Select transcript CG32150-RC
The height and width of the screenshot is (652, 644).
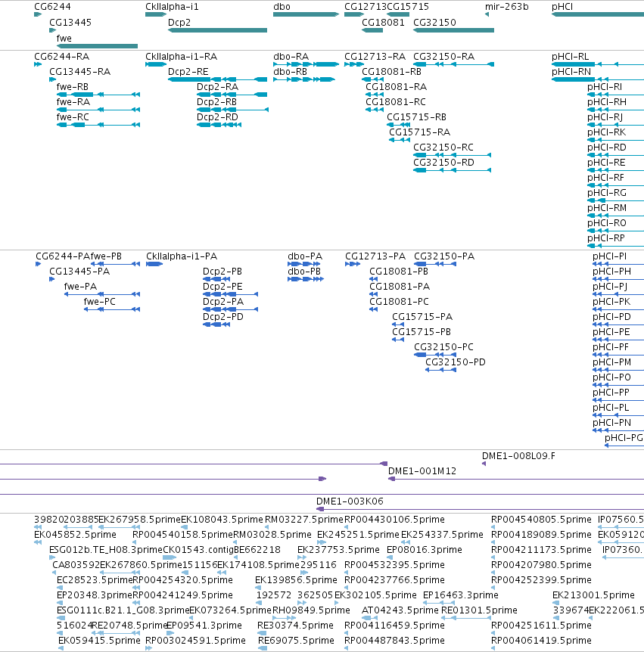coord(443,147)
